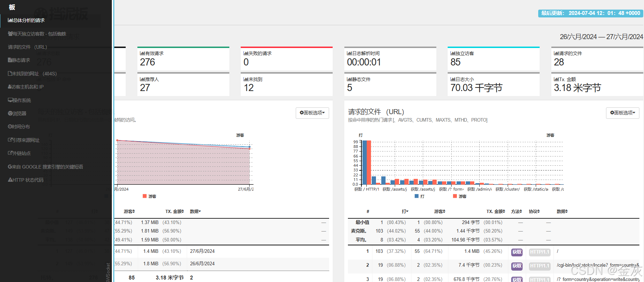This screenshot has height=282, width=644.
Task: Click 获取 method badge in row 1
Action: [517, 252]
